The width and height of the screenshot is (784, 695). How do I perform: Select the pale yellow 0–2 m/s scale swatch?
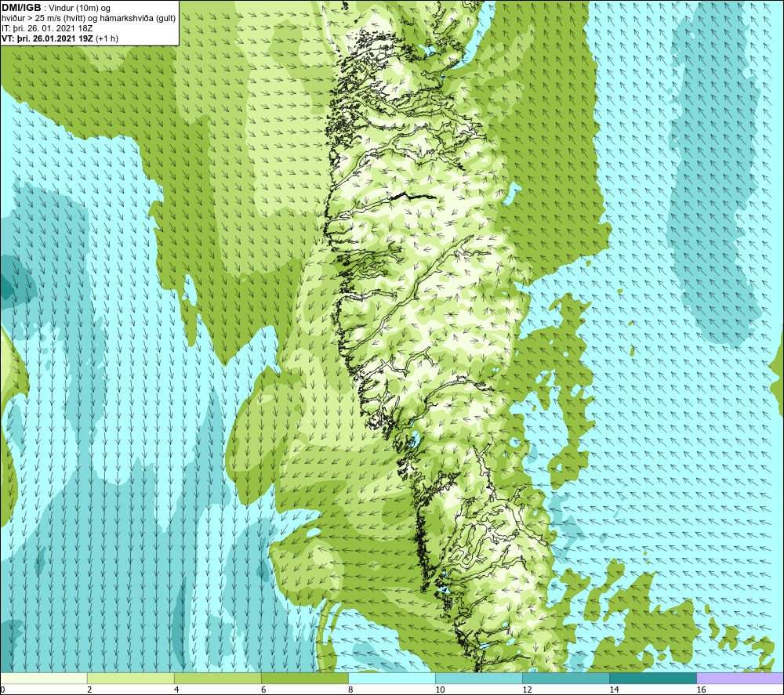43,678
